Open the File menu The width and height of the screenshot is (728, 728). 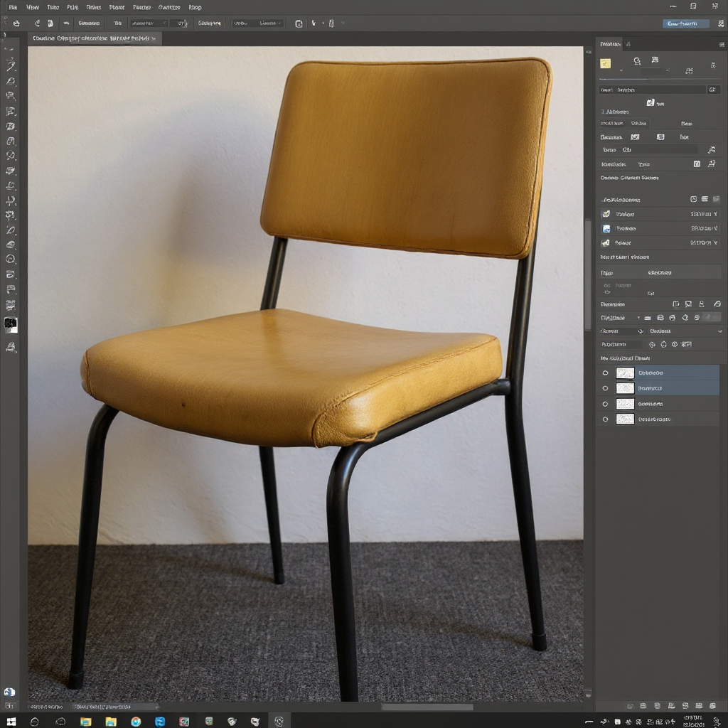click(13, 7)
